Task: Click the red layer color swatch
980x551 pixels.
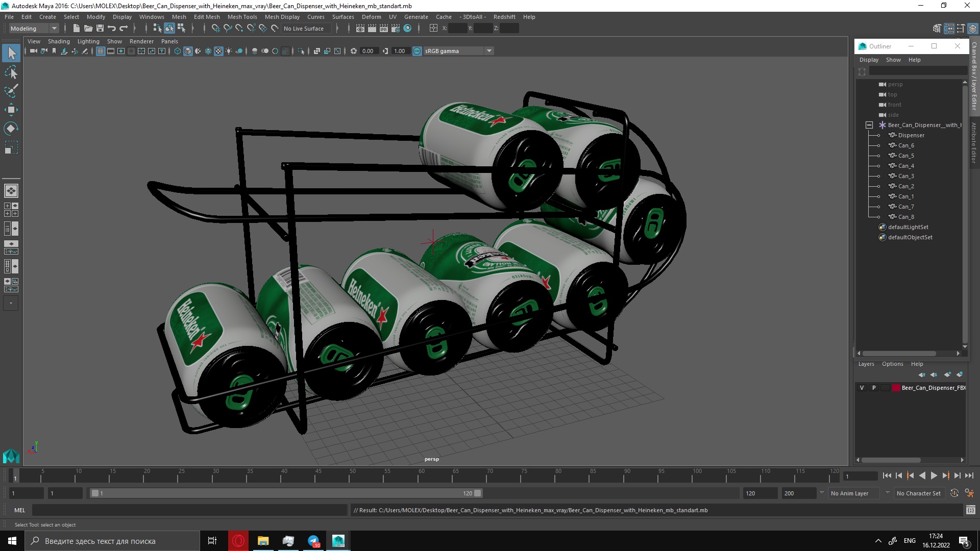Action: click(x=896, y=388)
